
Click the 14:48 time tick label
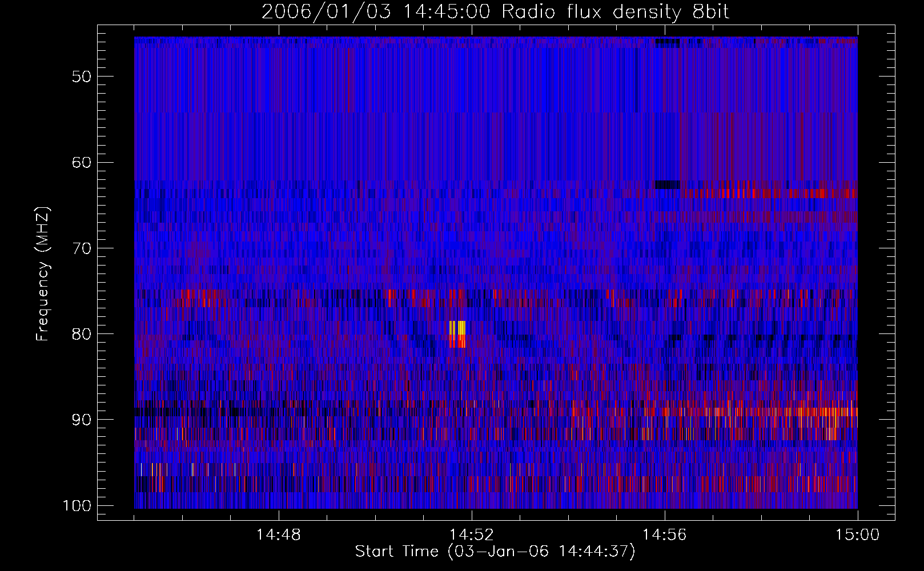coord(279,535)
